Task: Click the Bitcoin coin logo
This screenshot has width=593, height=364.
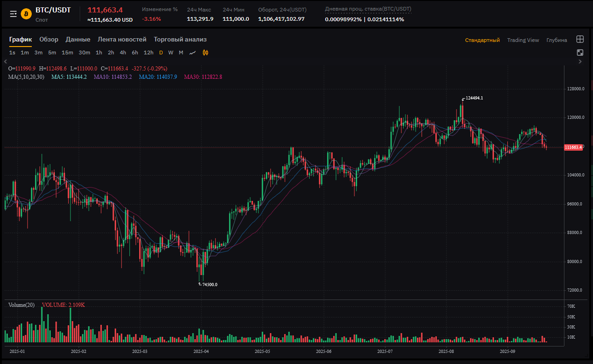Action: [26, 14]
